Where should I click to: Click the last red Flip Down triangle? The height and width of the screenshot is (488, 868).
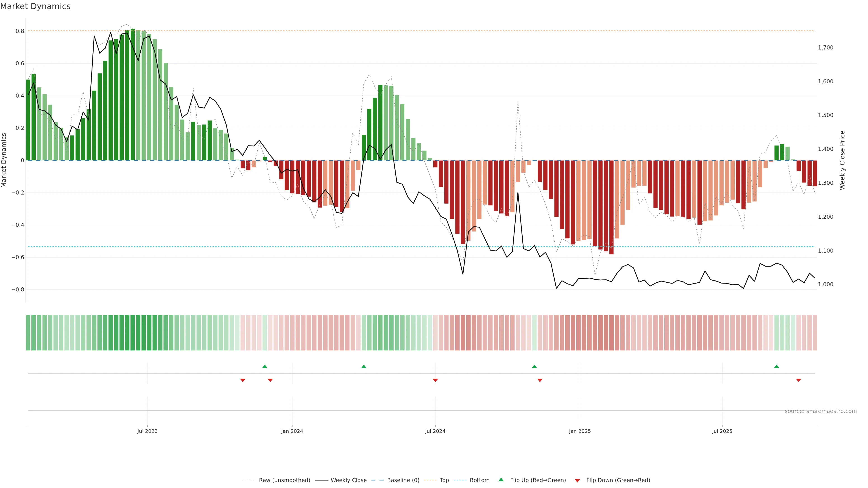[798, 380]
